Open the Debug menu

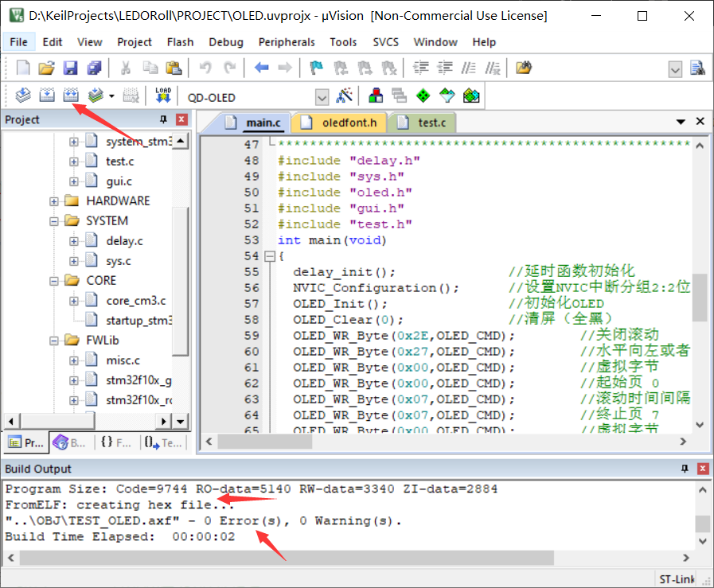coord(226,42)
